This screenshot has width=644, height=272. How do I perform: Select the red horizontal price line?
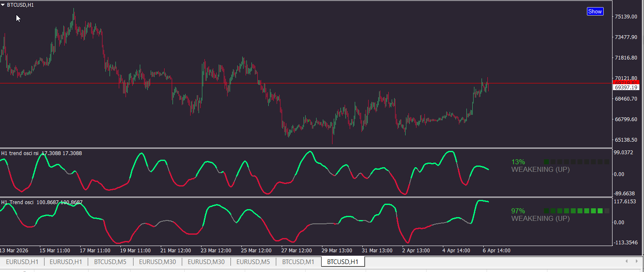pos(305,83)
